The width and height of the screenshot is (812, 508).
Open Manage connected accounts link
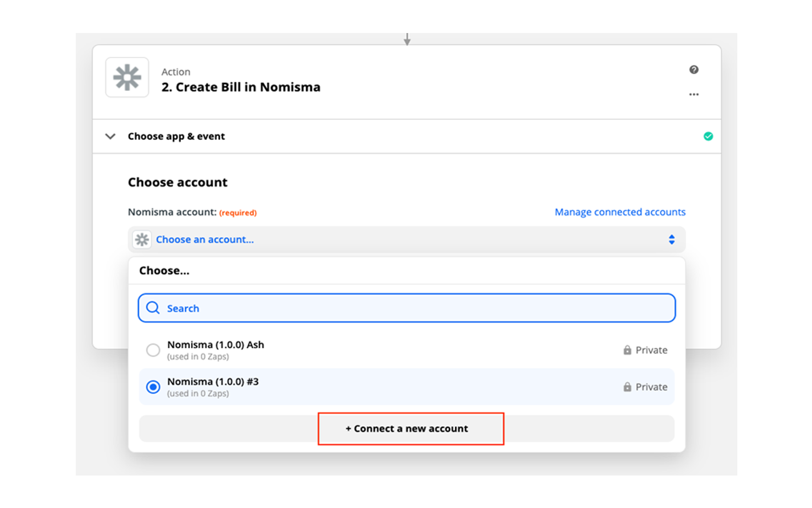tap(620, 212)
